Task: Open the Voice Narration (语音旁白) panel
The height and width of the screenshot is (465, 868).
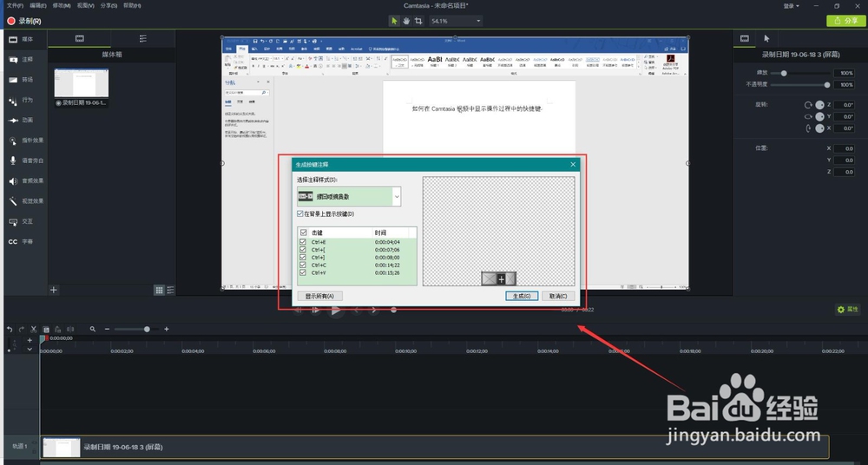Action: (24, 160)
